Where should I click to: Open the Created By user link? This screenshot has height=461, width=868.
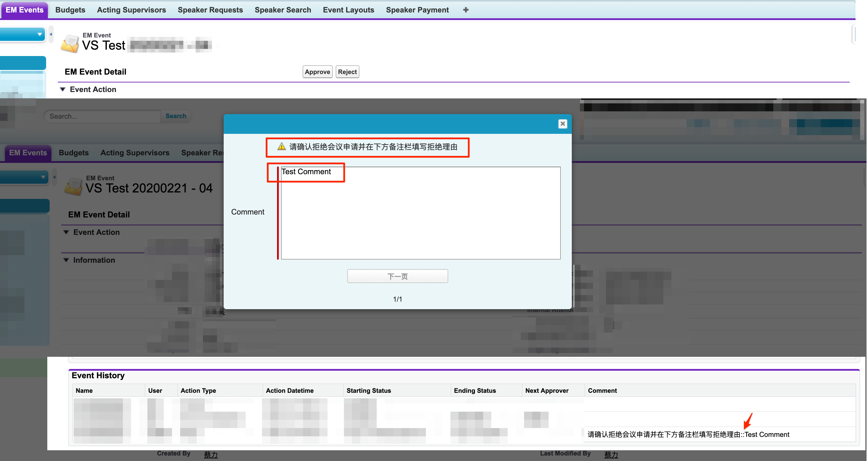click(x=211, y=455)
